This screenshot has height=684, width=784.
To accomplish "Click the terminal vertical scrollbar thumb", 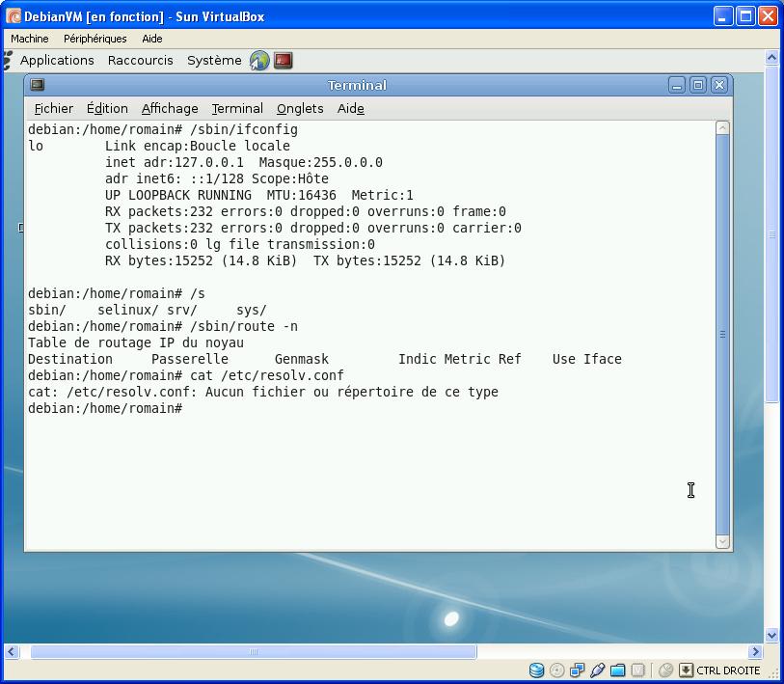I will tap(722, 335).
